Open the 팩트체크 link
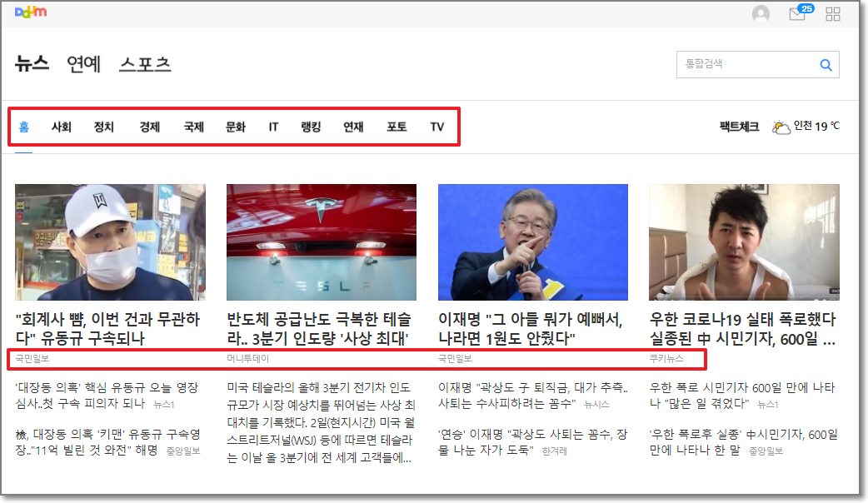The image size is (868, 503). pos(739,127)
